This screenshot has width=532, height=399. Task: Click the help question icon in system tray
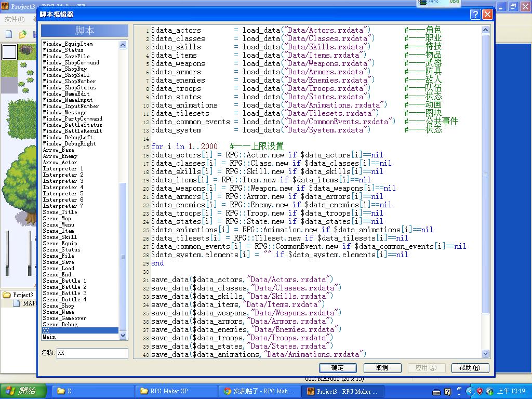pyautogui.click(x=448, y=392)
